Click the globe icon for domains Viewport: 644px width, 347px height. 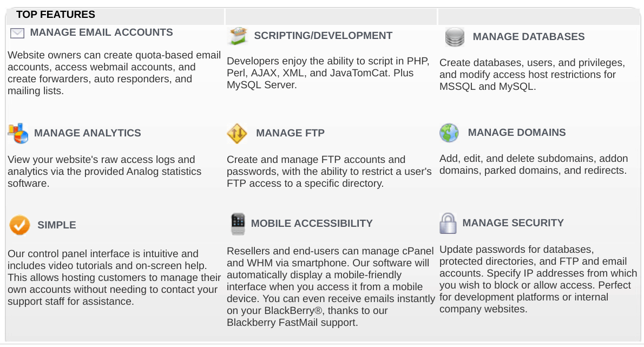pos(449,133)
